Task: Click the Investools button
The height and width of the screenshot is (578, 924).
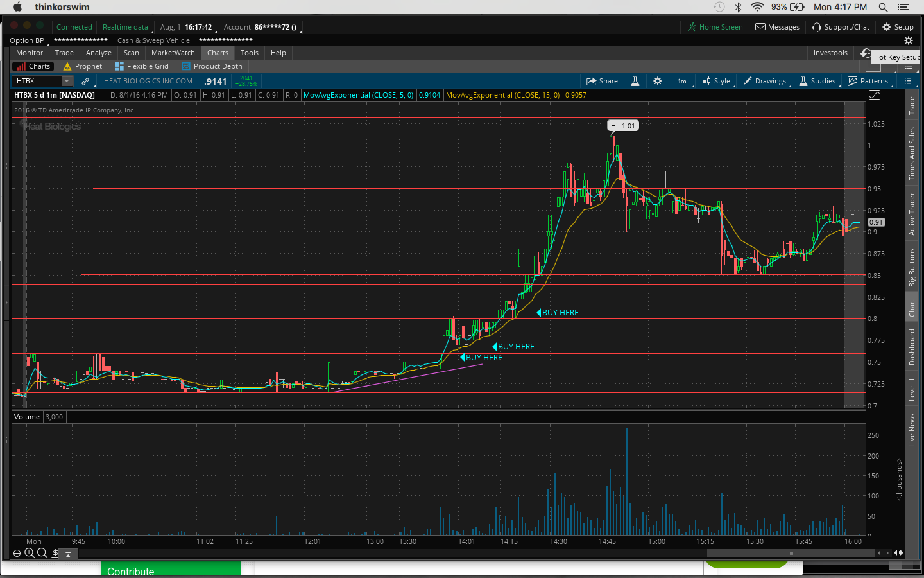Action: (x=830, y=53)
